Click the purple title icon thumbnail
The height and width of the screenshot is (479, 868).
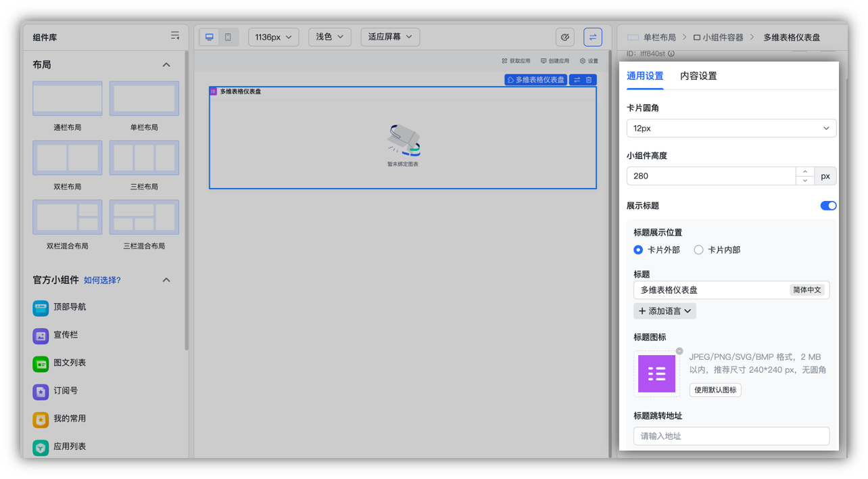(x=656, y=373)
